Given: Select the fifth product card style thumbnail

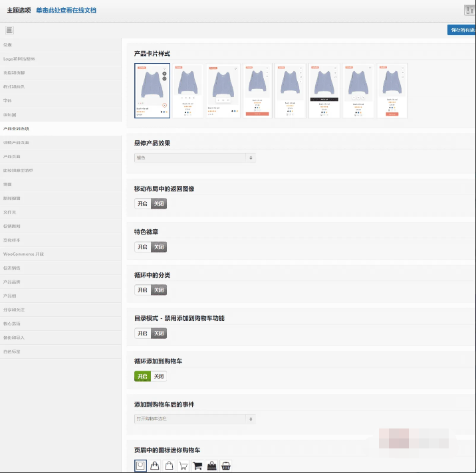Looking at the screenshot, I should click(x=290, y=90).
